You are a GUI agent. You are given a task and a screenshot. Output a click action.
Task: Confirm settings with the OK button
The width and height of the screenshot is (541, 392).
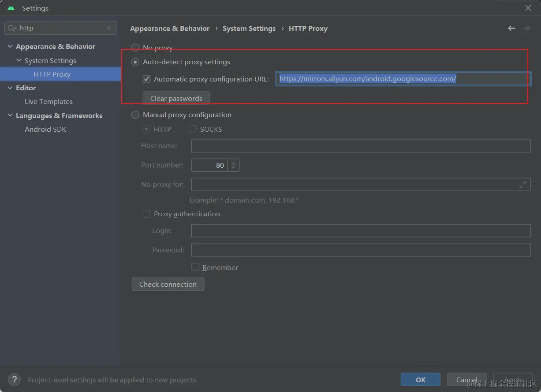pos(420,380)
